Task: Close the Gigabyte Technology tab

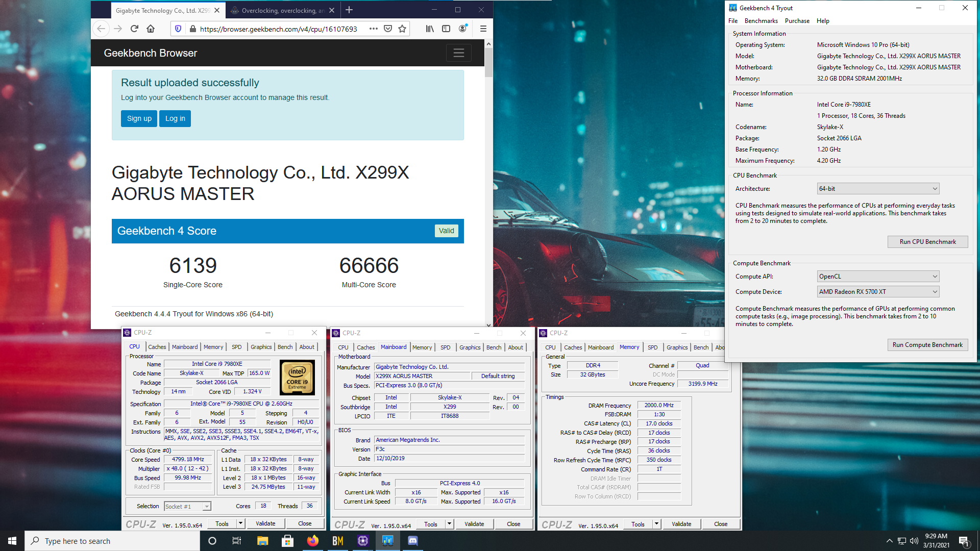Action: tap(217, 10)
